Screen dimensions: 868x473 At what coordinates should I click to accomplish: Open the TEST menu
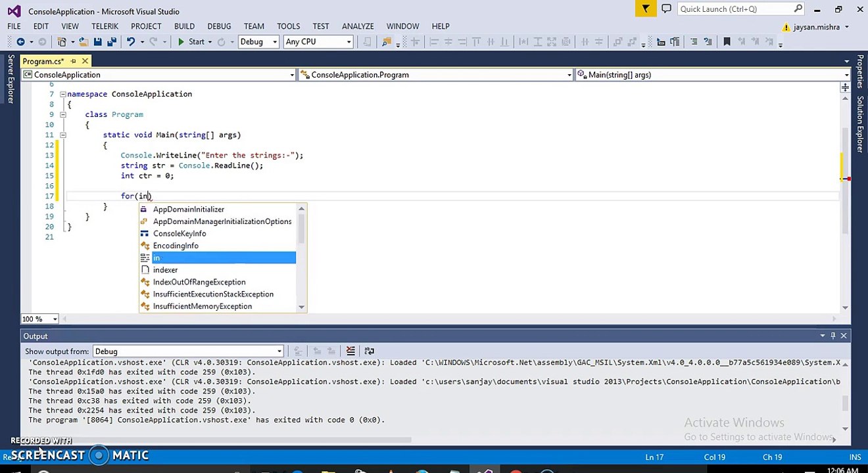321,26
